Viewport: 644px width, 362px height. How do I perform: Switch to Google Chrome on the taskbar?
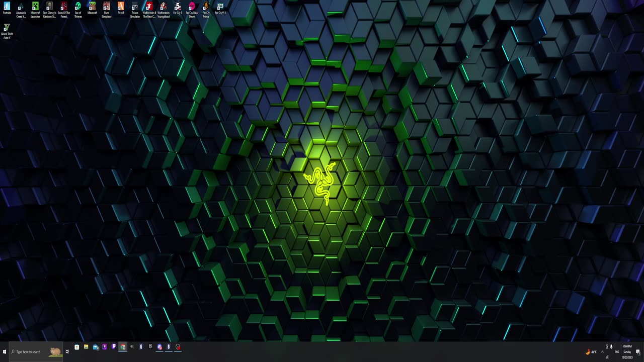click(122, 347)
